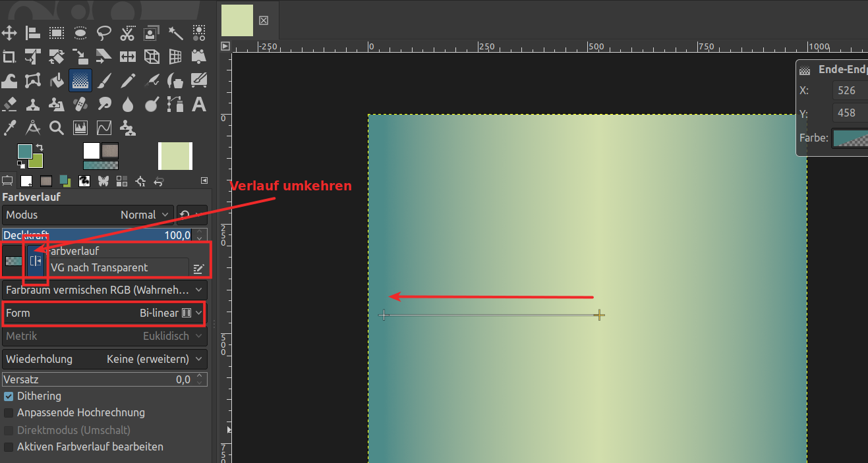Select the Fuzzy Select magic wand
The image size is (868, 463).
click(175, 32)
